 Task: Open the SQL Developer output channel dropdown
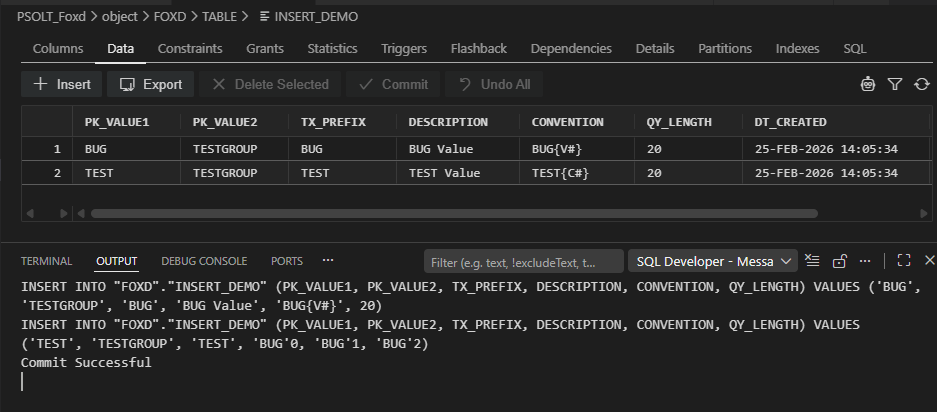coord(712,261)
